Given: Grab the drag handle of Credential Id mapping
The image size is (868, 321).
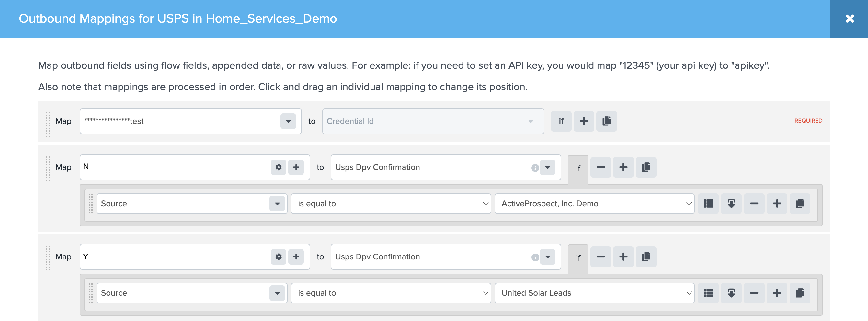Looking at the screenshot, I should (x=48, y=125).
